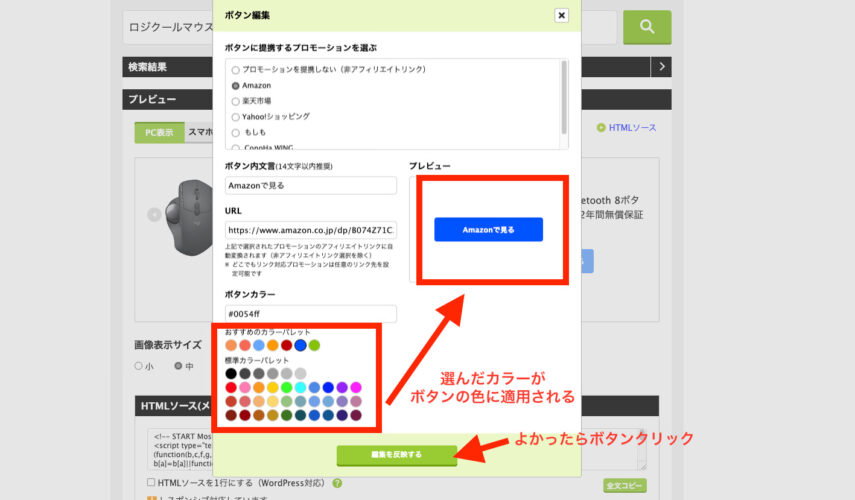Choose the bright pink standard palette swatch
Image resolution: width=855 pixels, height=500 pixels.
[x=245, y=387]
